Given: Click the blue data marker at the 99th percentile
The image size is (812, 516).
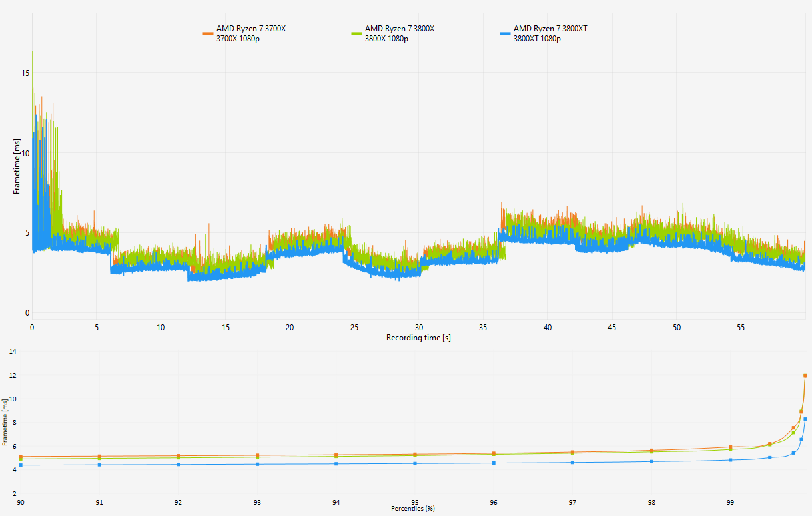Looking at the screenshot, I should [731, 460].
